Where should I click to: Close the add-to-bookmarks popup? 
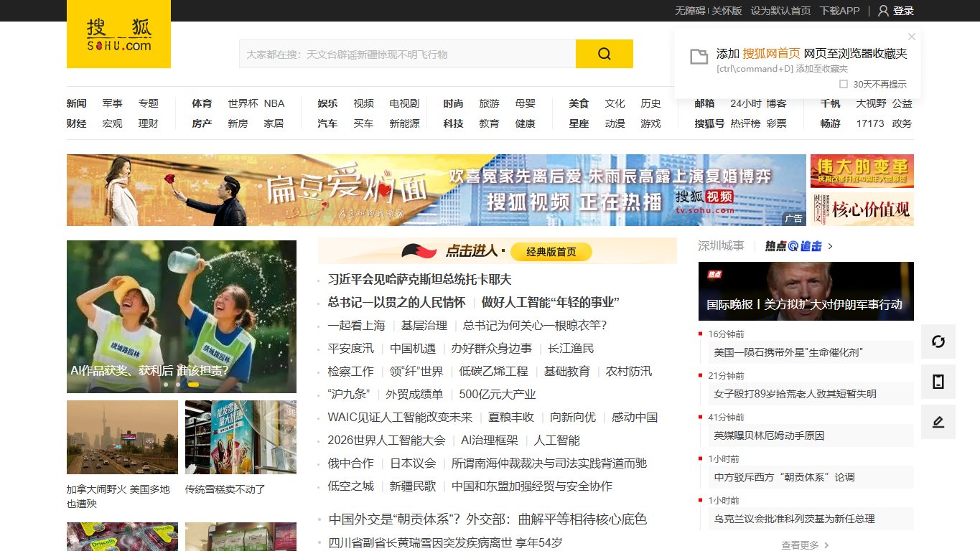pos(912,37)
